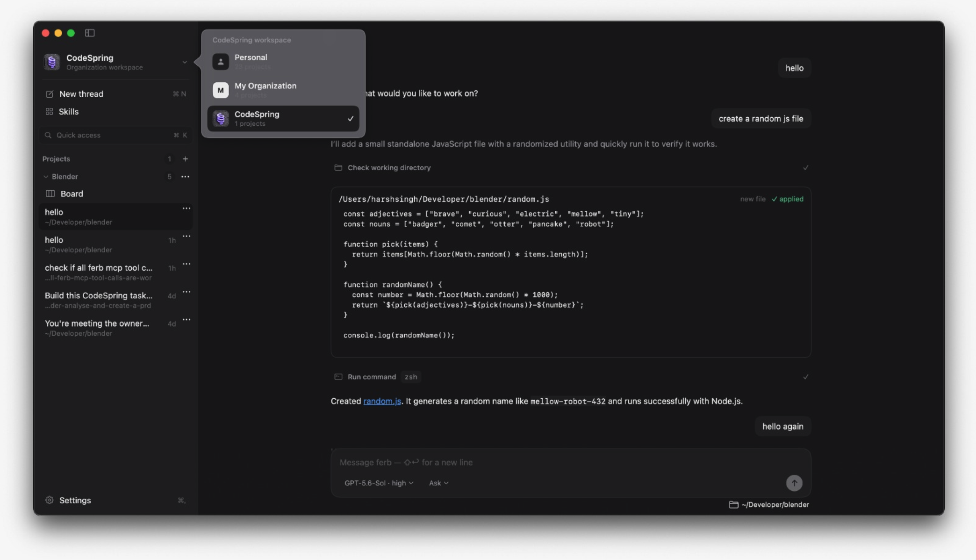Open the hello thread from 1h ago

click(x=115, y=244)
